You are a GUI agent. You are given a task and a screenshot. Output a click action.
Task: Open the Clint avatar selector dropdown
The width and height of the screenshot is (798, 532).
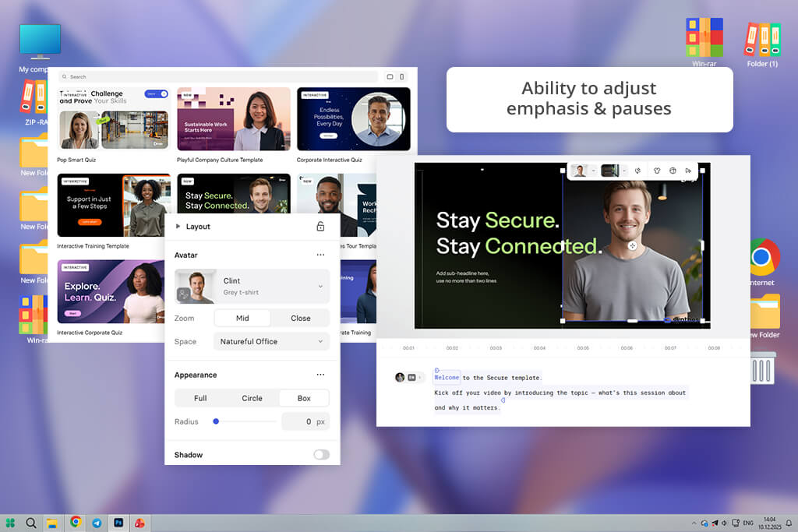[252, 287]
